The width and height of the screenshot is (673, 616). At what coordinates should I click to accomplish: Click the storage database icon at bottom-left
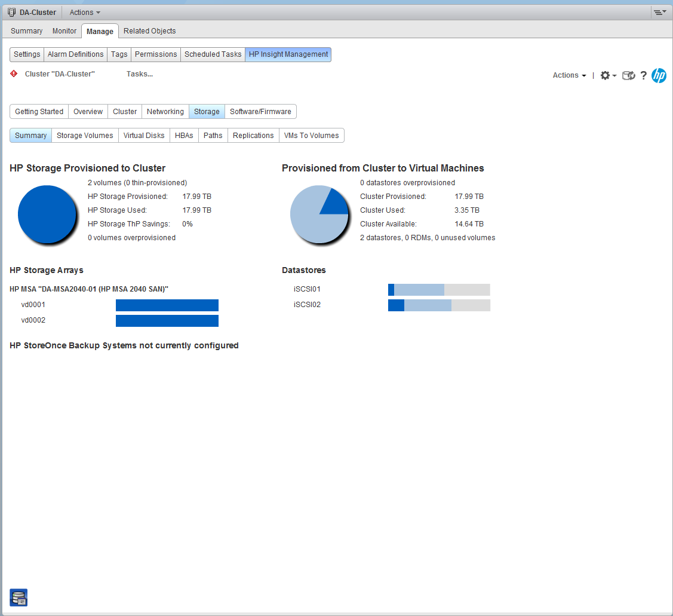[19, 597]
